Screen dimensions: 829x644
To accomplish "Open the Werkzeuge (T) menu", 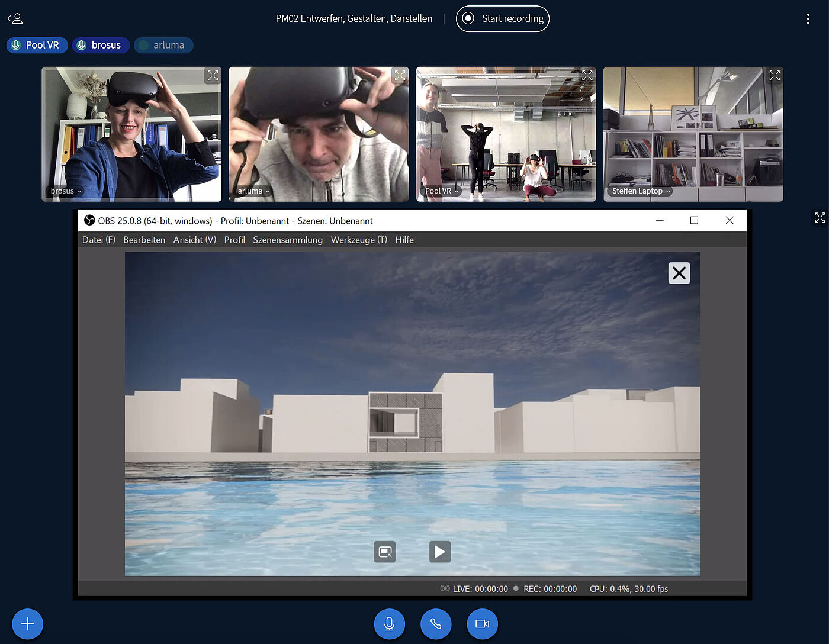I will point(359,240).
